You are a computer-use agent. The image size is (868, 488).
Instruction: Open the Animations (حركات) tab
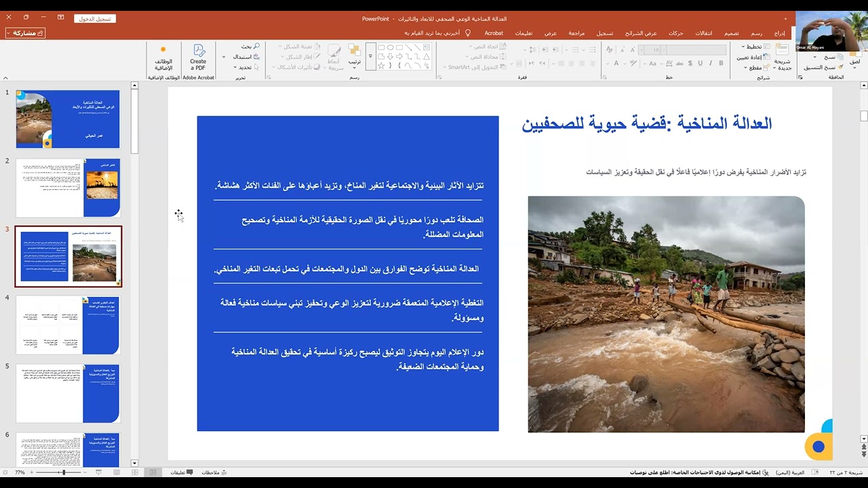tap(676, 33)
